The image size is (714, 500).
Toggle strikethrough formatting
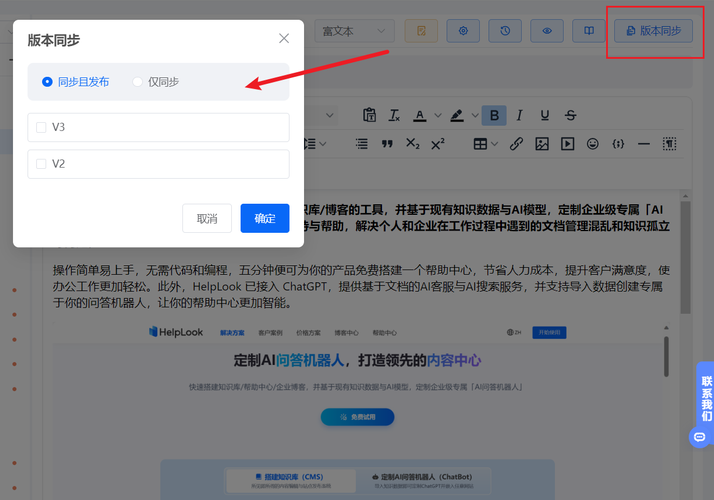pyautogui.click(x=570, y=115)
